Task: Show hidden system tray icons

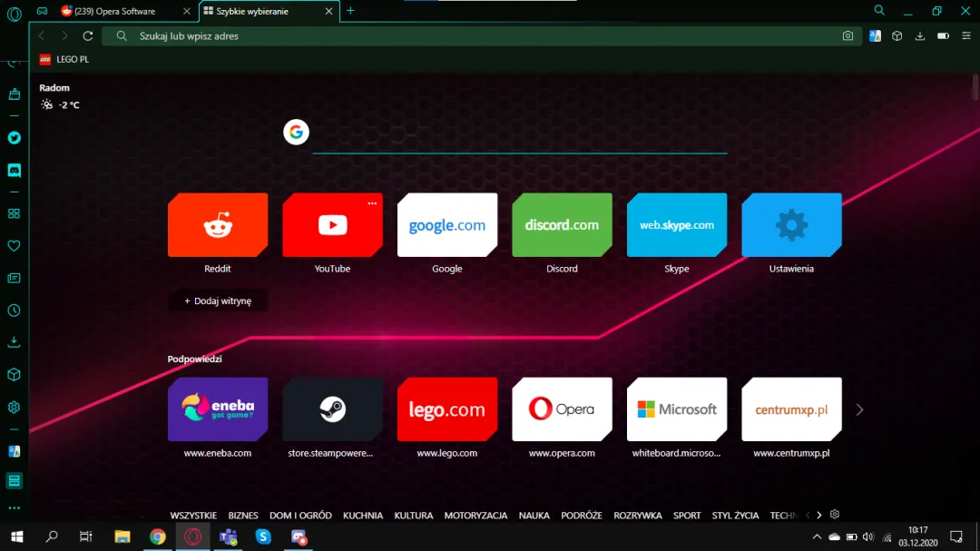Action: click(817, 536)
